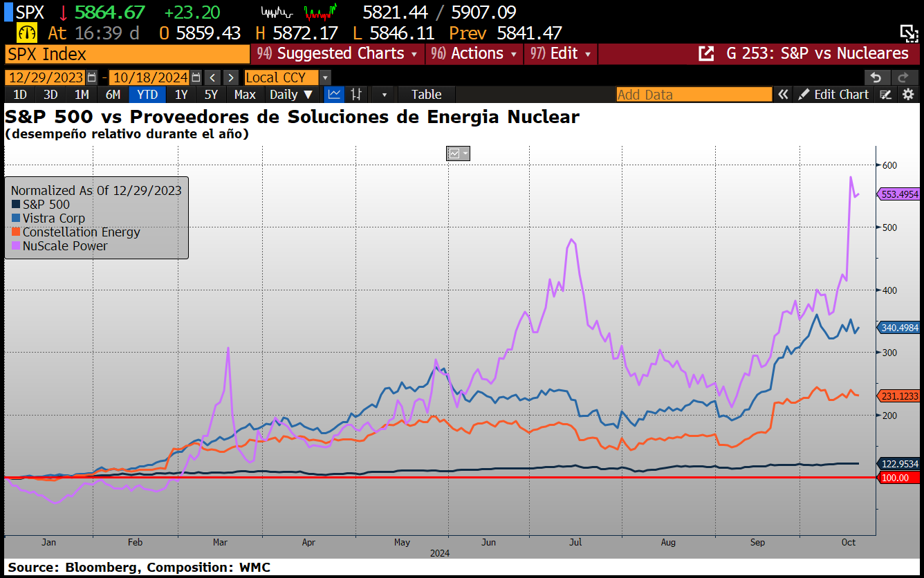Image resolution: width=924 pixels, height=578 pixels.
Task: Click the S&P 500 legend color swatch
Action: pos(16,205)
